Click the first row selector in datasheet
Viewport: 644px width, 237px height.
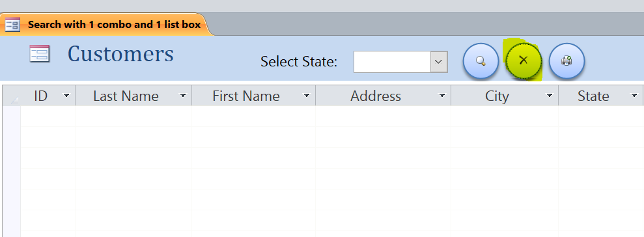coord(11,117)
